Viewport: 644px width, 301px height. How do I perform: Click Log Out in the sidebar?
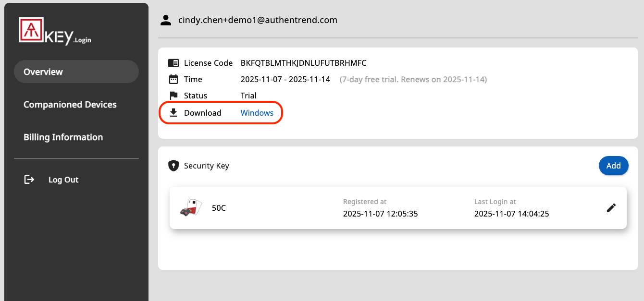click(63, 179)
